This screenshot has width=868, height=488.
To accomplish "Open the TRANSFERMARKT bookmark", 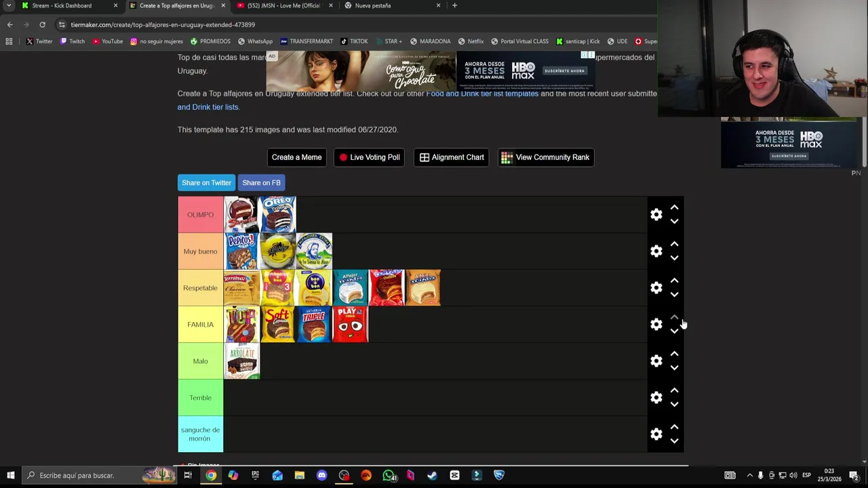I will (307, 41).
